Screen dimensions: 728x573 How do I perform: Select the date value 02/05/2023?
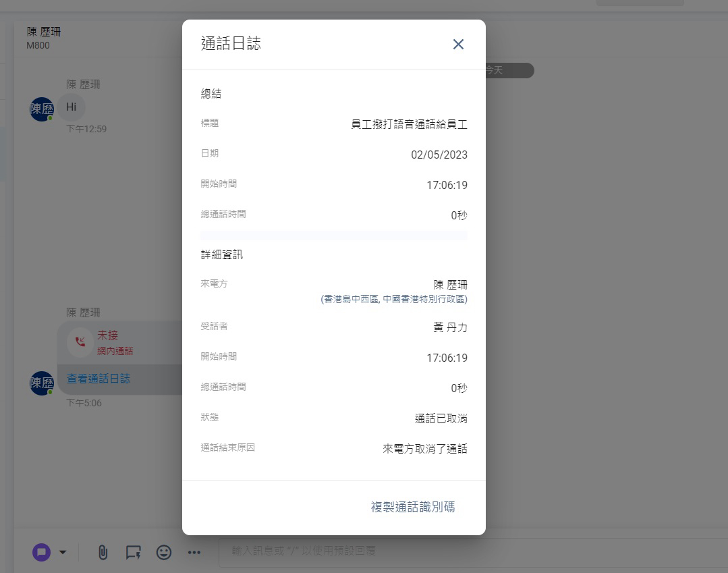coord(439,155)
